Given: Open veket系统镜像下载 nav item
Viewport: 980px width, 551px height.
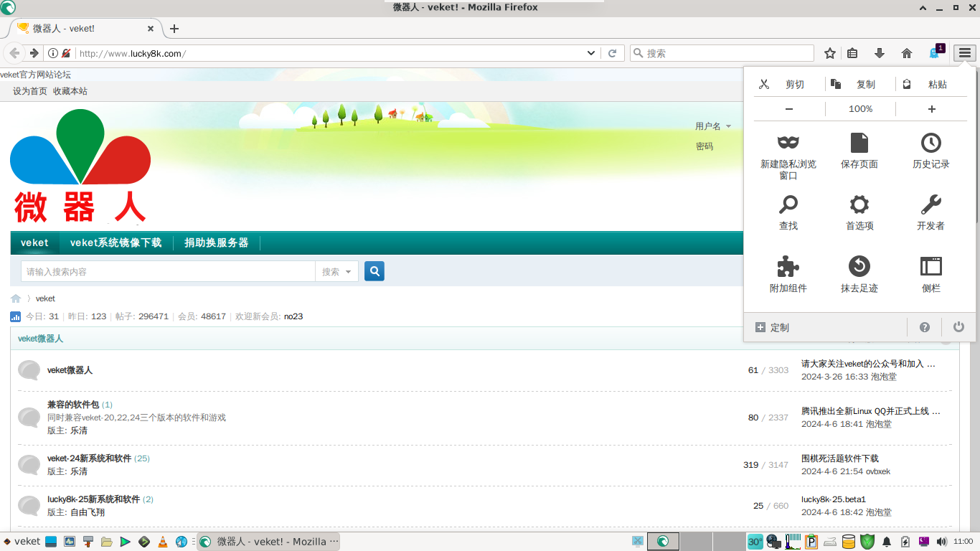Looking at the screenshot, I should click(x=116, y=242).
